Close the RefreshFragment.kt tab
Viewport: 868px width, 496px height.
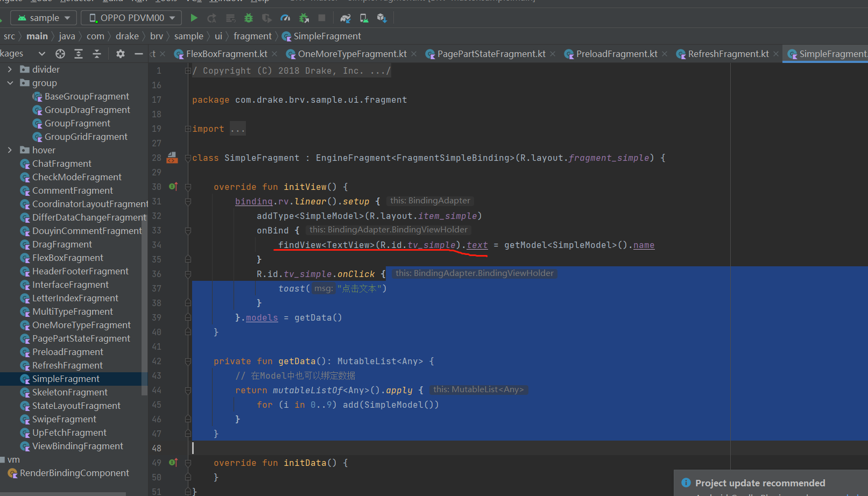click(x=776, y=54)
